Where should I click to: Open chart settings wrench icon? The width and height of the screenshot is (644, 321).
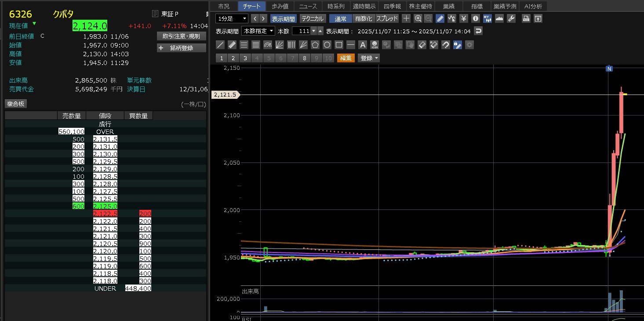511,18
